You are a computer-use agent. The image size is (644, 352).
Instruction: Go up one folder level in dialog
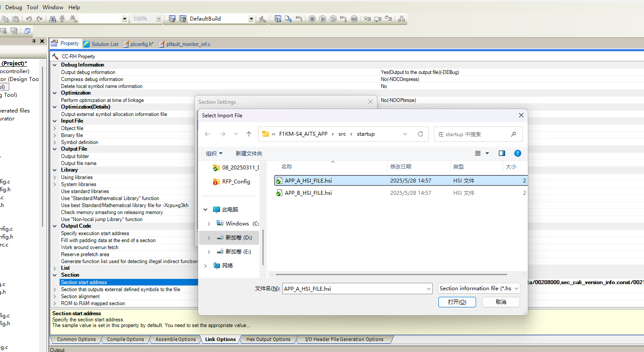coord(249,134)
